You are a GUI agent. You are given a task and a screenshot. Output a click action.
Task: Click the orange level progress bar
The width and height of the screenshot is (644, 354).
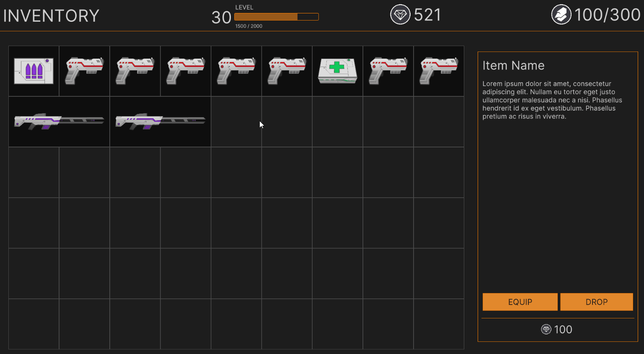coord(277,17)
